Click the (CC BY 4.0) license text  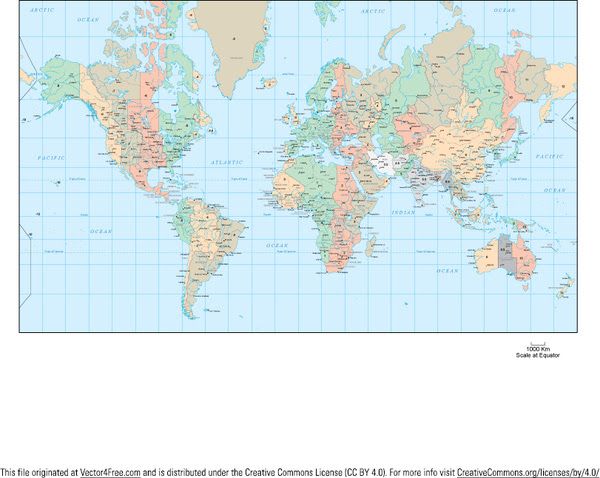point(365,472)
